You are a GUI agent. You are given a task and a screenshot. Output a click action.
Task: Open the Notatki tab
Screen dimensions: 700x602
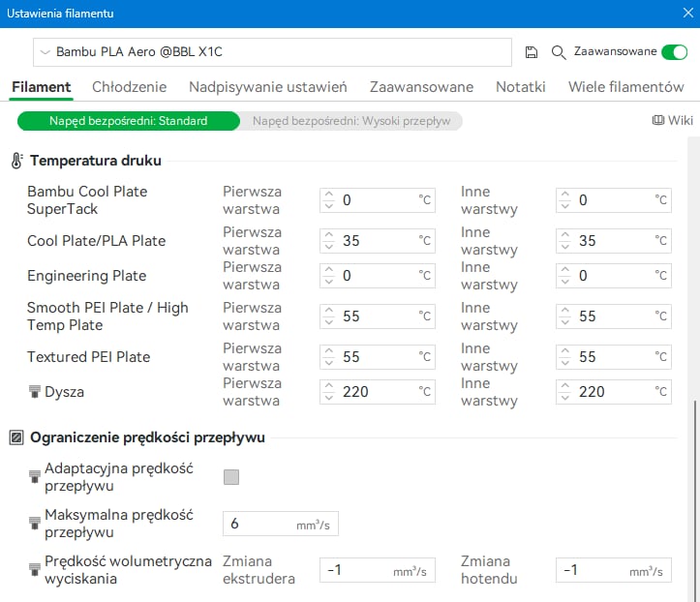521,86
